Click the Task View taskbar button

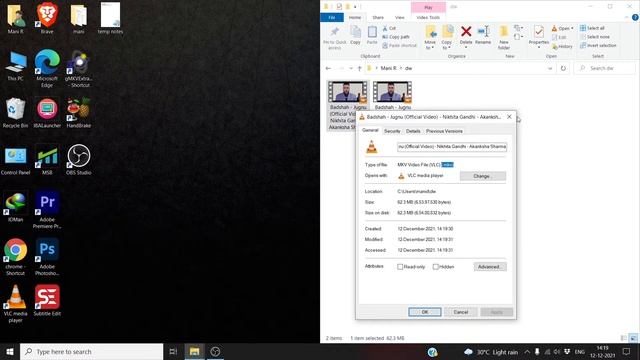[173, 351]
